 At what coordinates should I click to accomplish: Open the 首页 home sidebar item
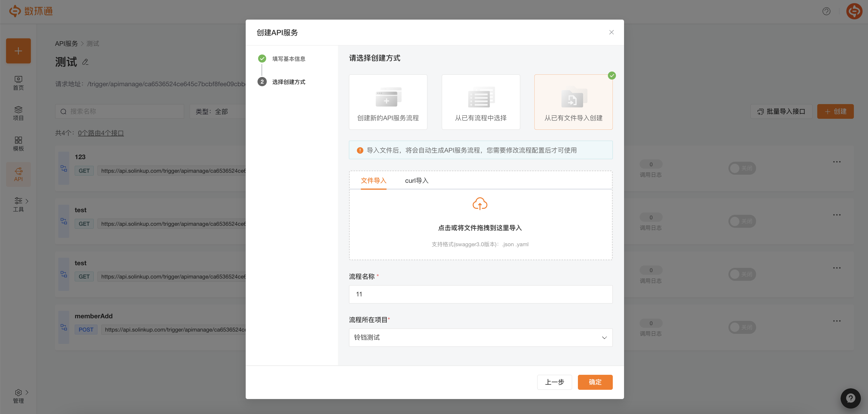pyautogui.click(x=18, y=83)
